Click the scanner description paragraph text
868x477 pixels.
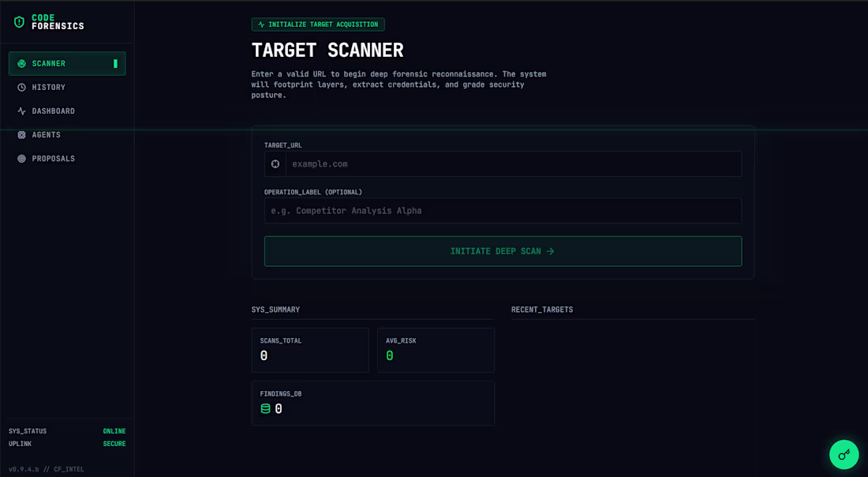pos(398,85)
